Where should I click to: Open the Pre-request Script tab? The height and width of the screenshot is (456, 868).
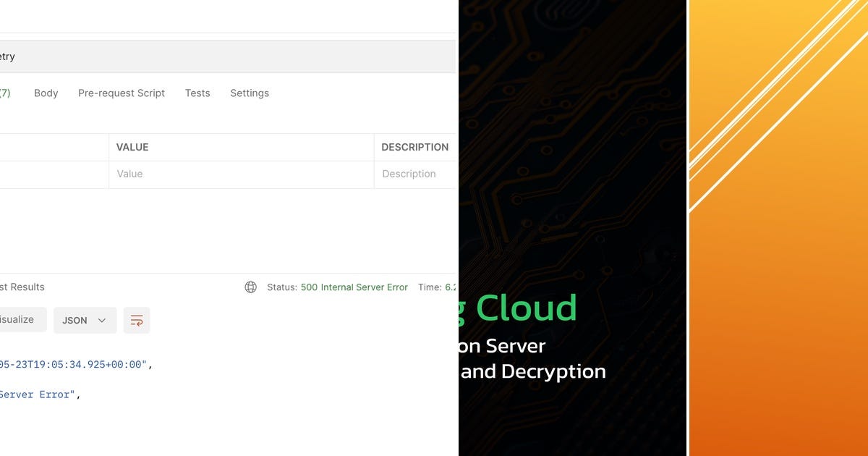(x=121, y=93)
